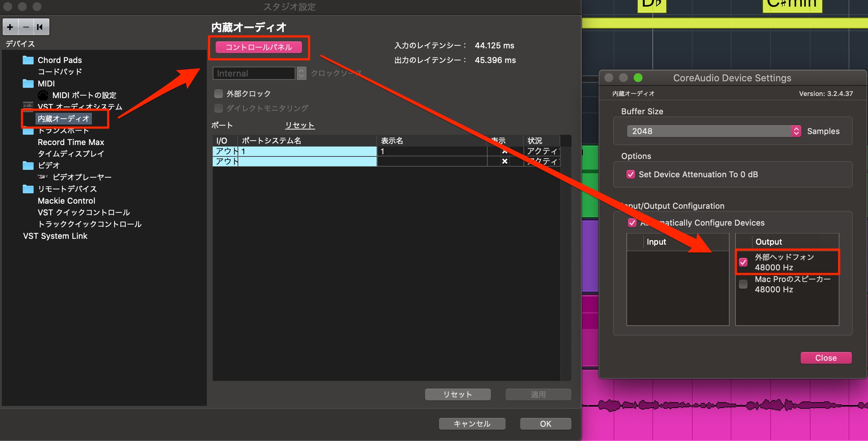Toggle Set Device Attenuation To 0 dB
Viewport: 868px width, 441px height.
coord(631,174)
